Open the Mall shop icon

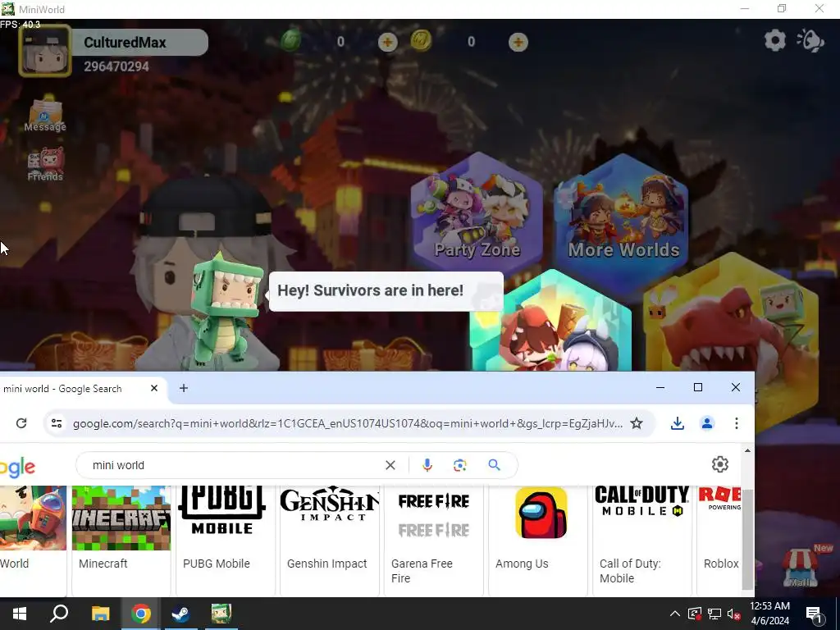pyautogui.click(x=800, y=568)
